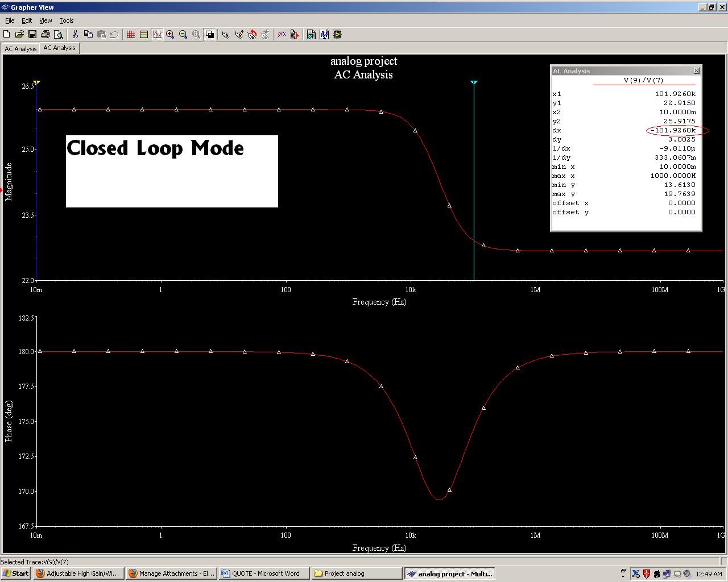The width and height of the screenshot is (728, 582).
Task: Switch to the Adjustable High Gain Firefox window
Action: 78,573
